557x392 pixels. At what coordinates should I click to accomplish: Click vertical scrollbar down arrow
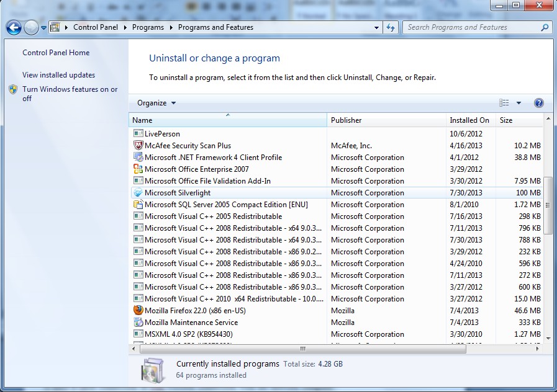pos(548,339)
